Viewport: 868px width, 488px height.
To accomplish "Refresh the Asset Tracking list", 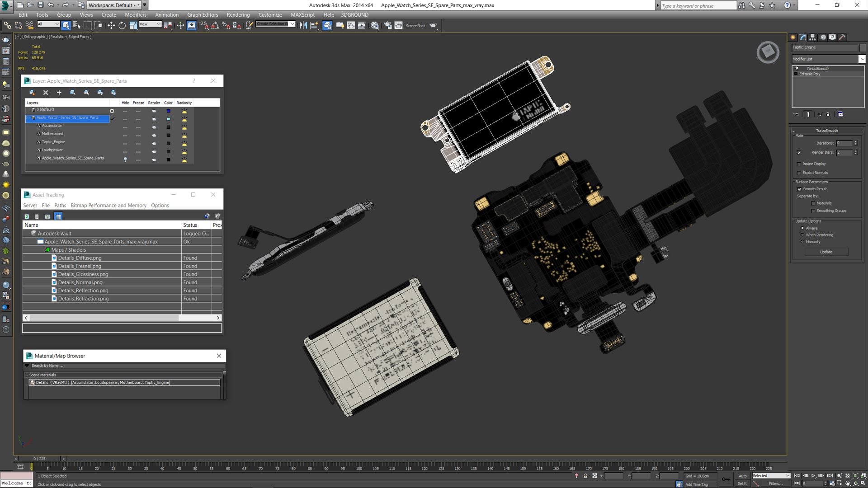I will coord(27,216).
